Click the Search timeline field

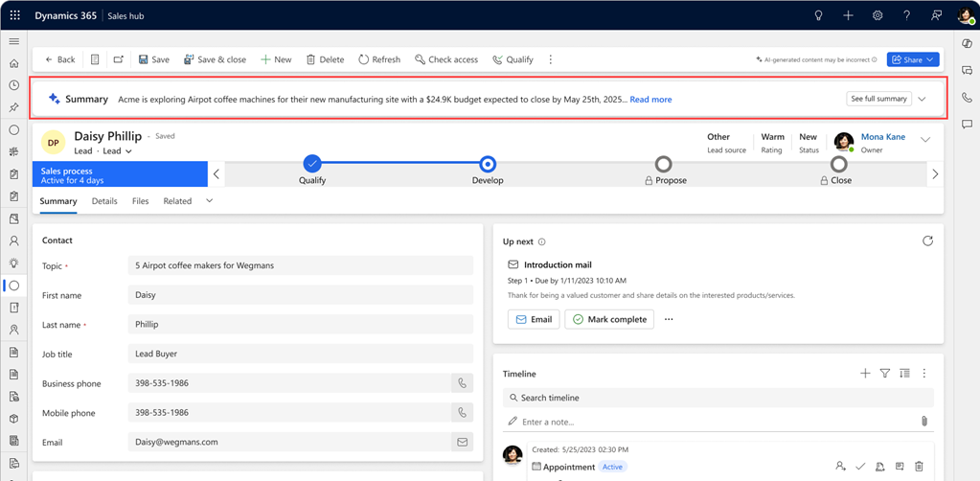(x=718, y=398)
